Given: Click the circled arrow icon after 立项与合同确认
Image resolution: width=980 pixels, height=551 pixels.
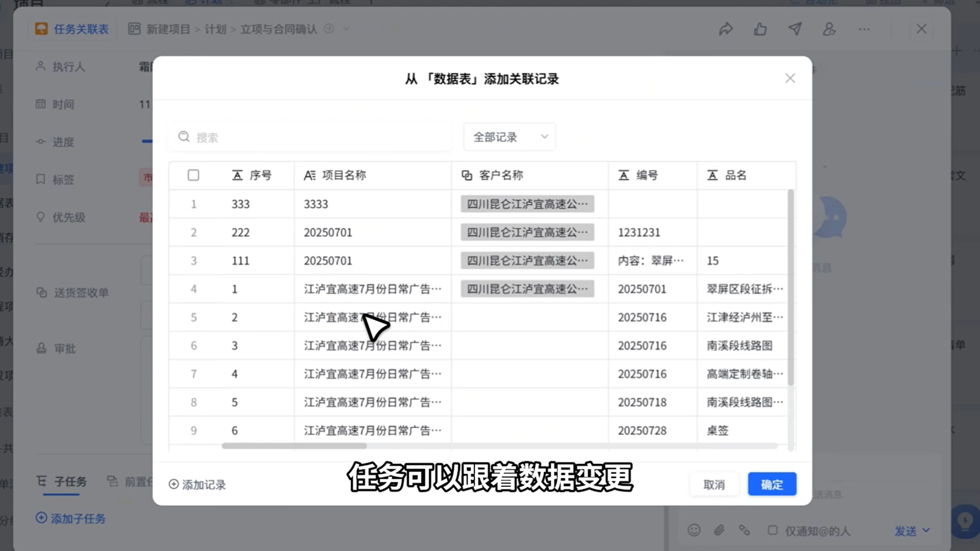Looking at the screenshot, I should [x=329, y=29].
